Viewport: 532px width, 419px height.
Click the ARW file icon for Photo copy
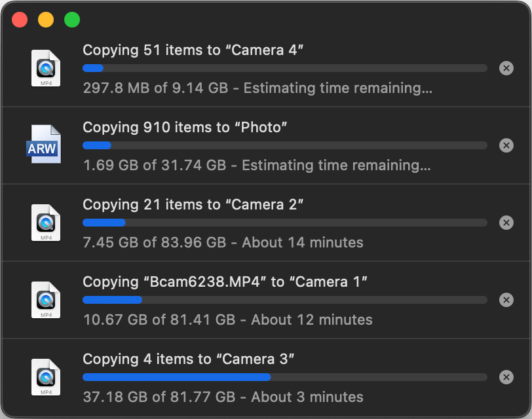click(44, 144)
